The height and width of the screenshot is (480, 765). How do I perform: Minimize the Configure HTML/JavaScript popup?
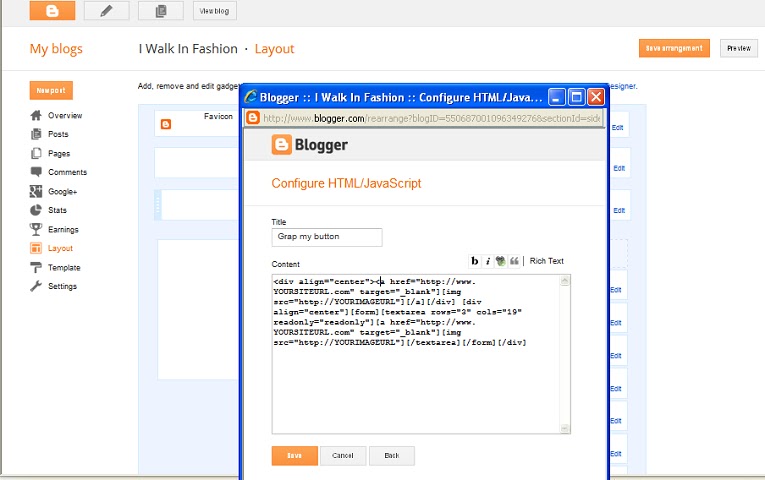point(557,97)
